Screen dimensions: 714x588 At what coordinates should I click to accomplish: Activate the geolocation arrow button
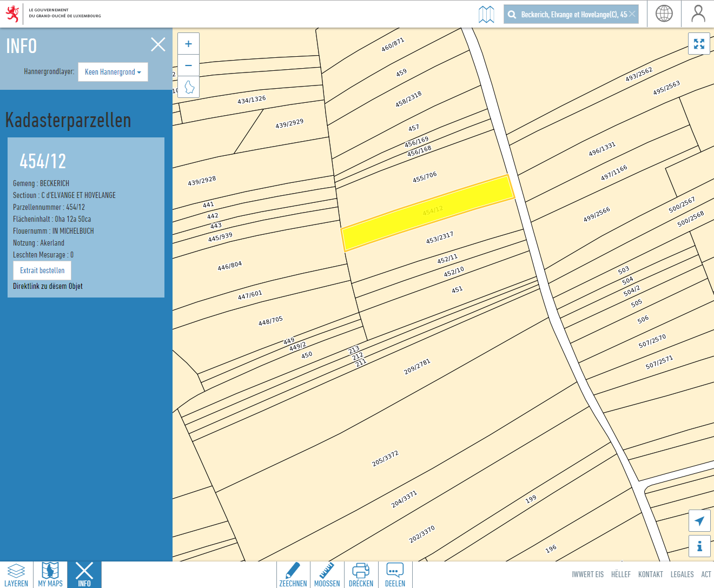(x=699, y=520)
